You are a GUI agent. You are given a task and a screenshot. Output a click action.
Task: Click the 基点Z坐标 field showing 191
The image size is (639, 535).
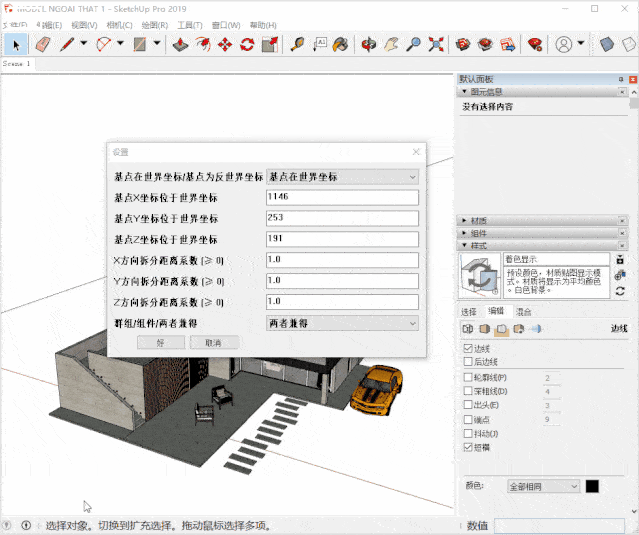[342, 239]
